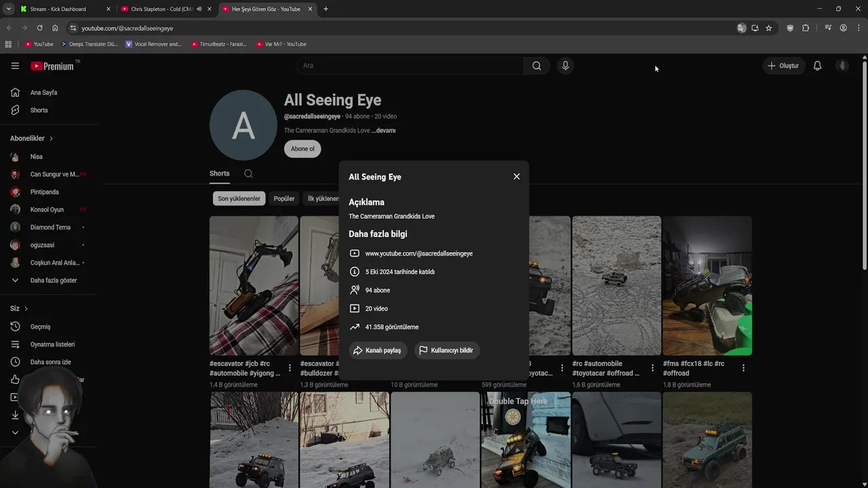Open the snowy tracks short with 1,6 B görüntüleme
Viewport: 868px width, 488px height.
(616, 285)
